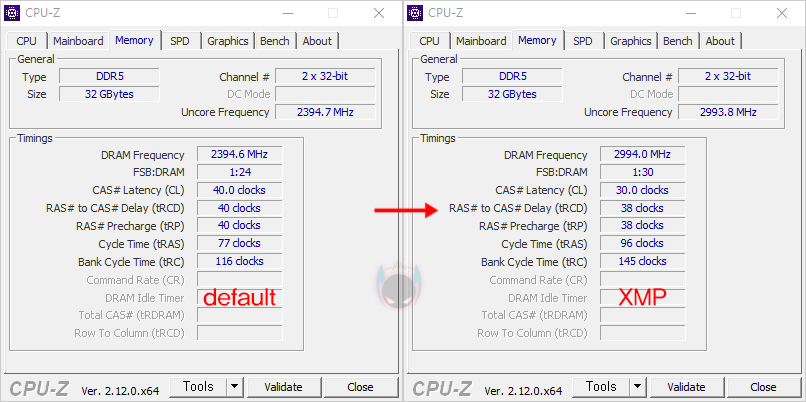806x402 pixels.
Task: Click the tRC 145 clocks value
Action: [x=643, y=261]
